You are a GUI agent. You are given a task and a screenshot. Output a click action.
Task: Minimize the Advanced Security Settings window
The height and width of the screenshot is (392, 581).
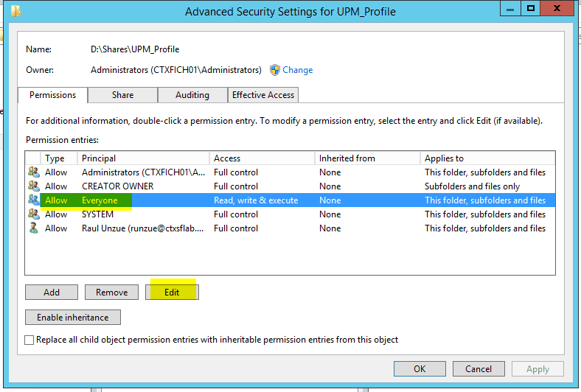coord(510,8)
